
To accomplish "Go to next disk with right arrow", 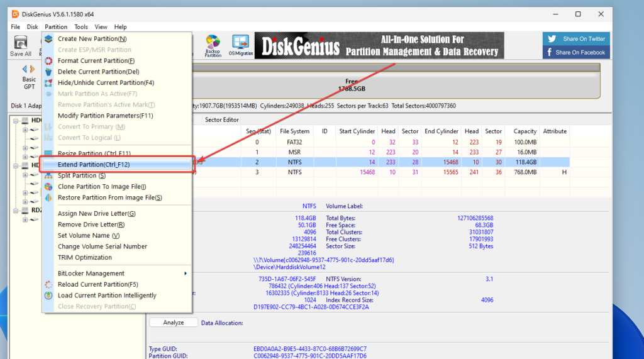I will click(x=33, y=69).
